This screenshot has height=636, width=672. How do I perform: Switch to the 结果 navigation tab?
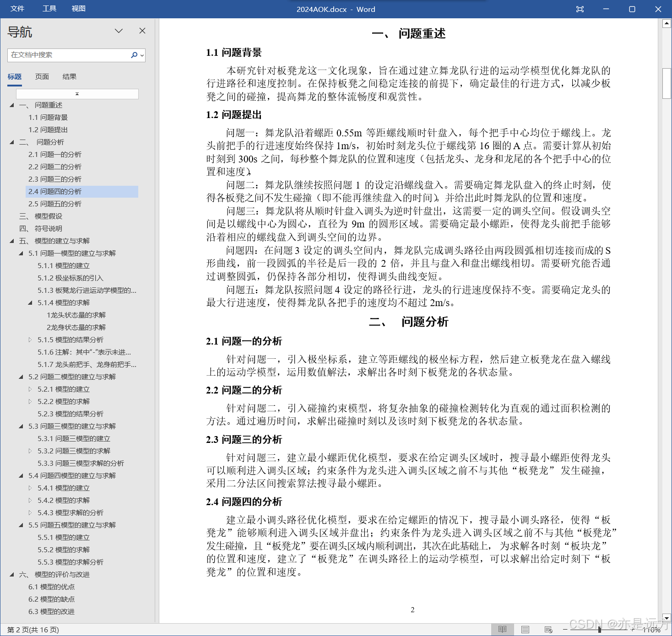(70, 76)
